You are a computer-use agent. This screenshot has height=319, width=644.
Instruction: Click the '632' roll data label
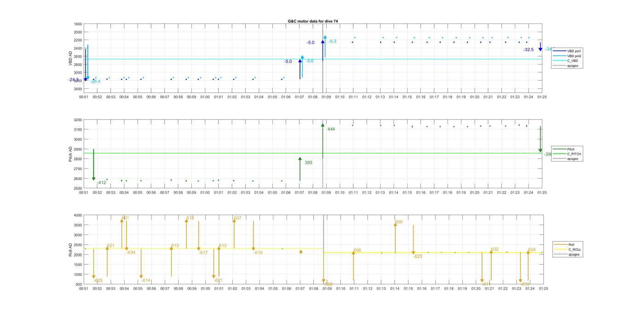[x=495, y=249]
